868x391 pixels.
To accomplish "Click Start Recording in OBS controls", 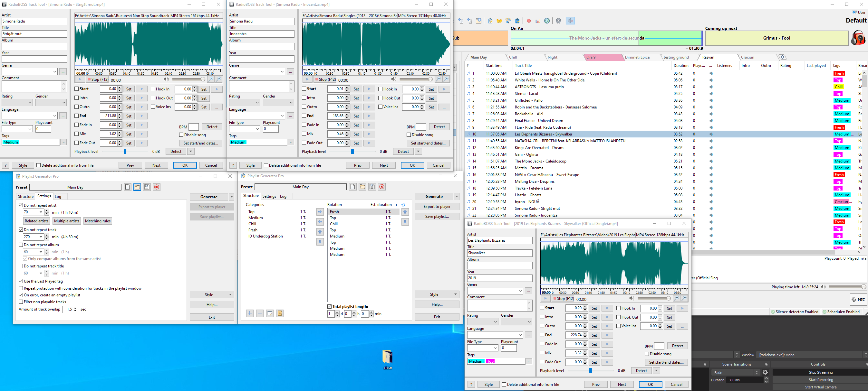I will 821,379.
